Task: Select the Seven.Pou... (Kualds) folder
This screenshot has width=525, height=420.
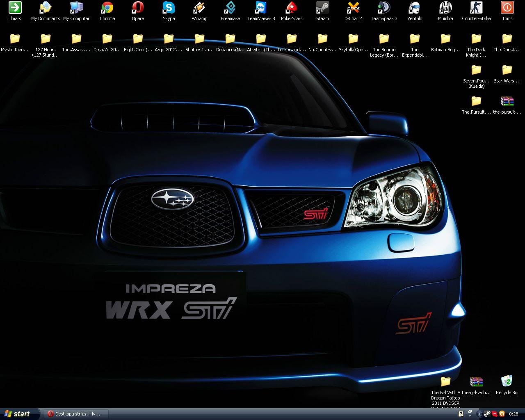Action: tap(476, 76)
